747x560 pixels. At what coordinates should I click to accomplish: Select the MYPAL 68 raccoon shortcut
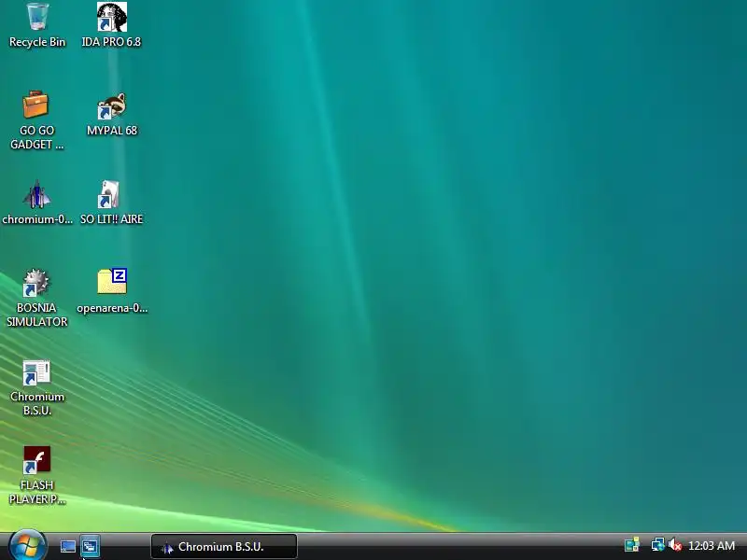[x=112, y=114]
